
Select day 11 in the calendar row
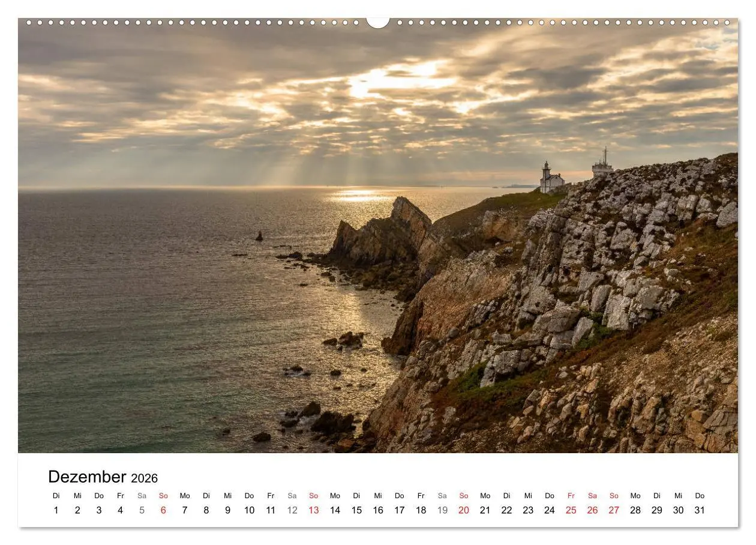[x=271, y=510]
